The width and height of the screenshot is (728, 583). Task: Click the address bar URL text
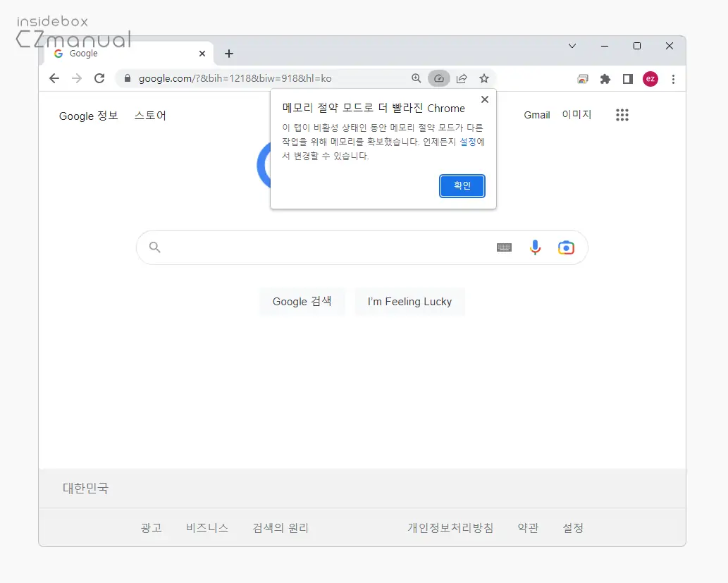(x=235, y=78)
